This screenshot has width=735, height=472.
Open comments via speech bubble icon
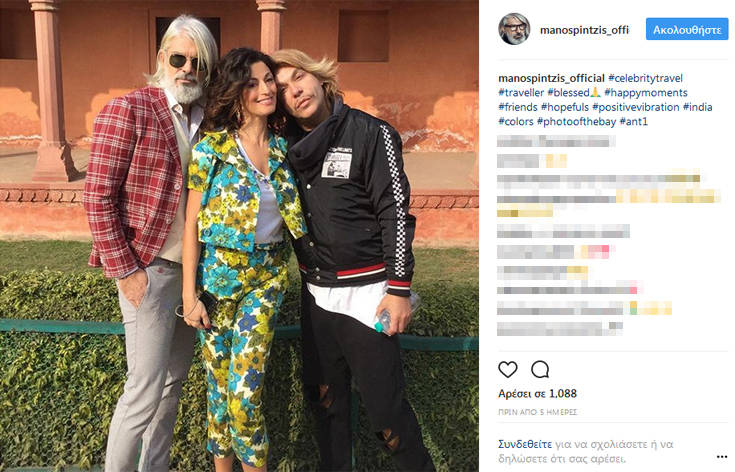(x=540, y=369)
